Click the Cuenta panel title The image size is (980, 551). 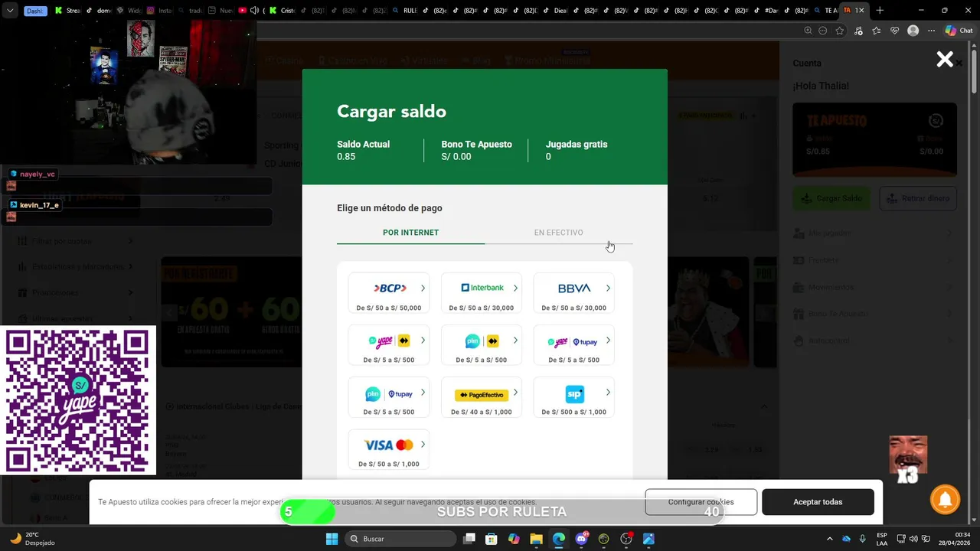tap(807, 64)
